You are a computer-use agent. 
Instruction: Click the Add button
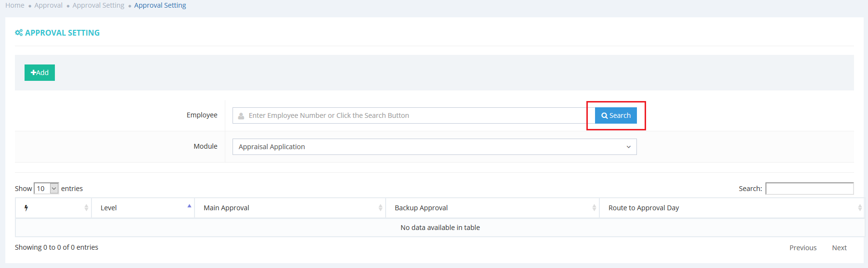39,73
